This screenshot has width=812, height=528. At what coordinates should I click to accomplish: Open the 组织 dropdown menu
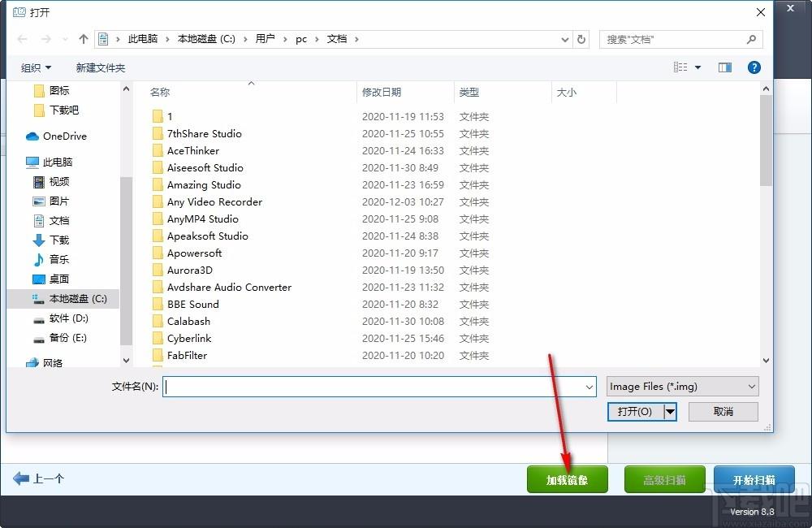click(x=37, y=68)
